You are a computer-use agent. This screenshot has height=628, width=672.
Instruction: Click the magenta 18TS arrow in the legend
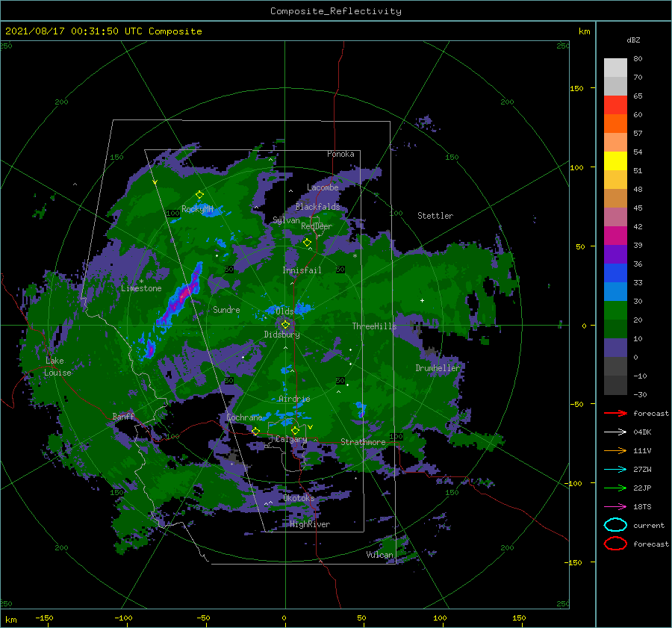point(615,507)
